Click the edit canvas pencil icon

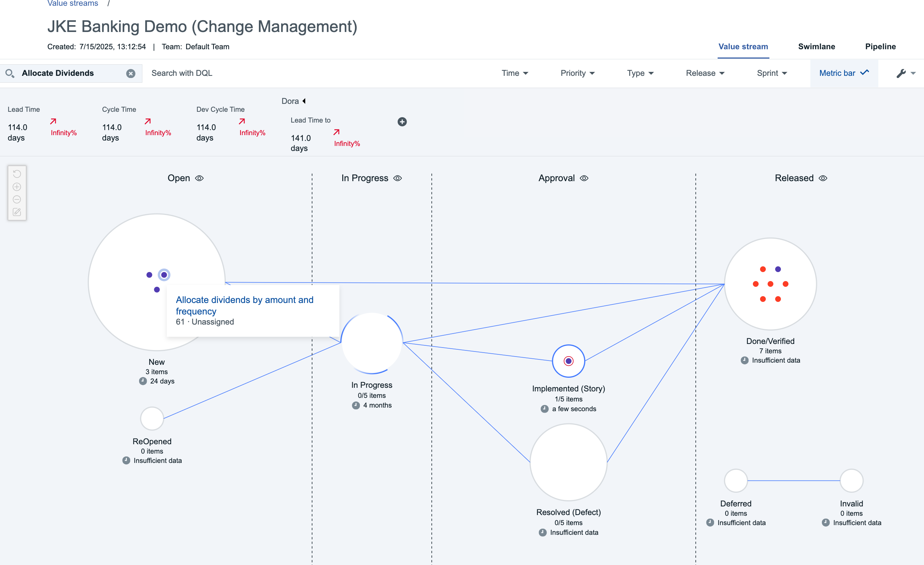coord(17,212)
